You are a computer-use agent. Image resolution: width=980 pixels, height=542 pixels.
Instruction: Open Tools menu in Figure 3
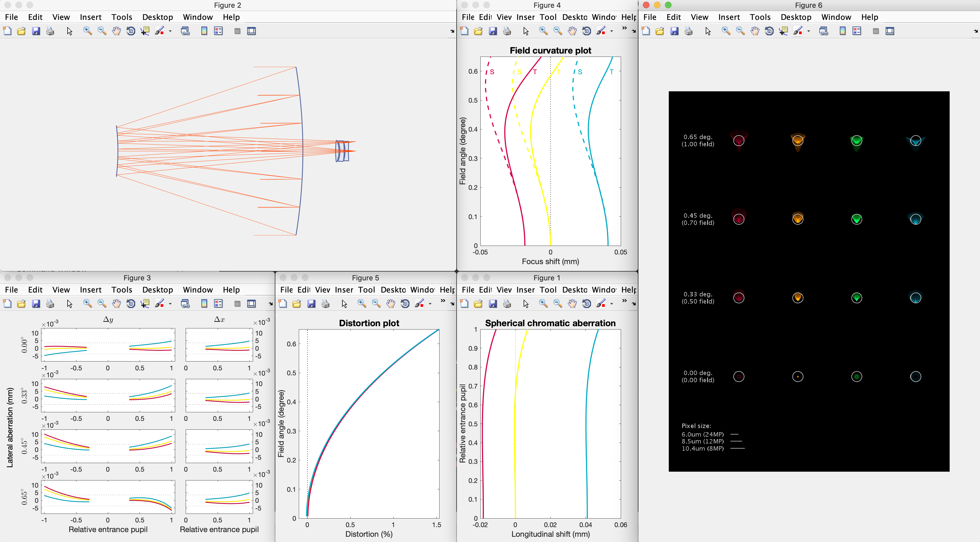coord(122,290)
